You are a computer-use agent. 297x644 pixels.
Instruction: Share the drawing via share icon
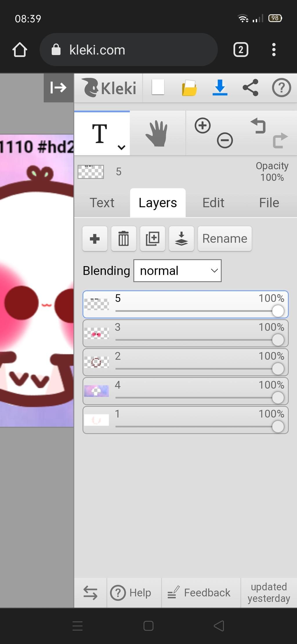coord(251,88)
